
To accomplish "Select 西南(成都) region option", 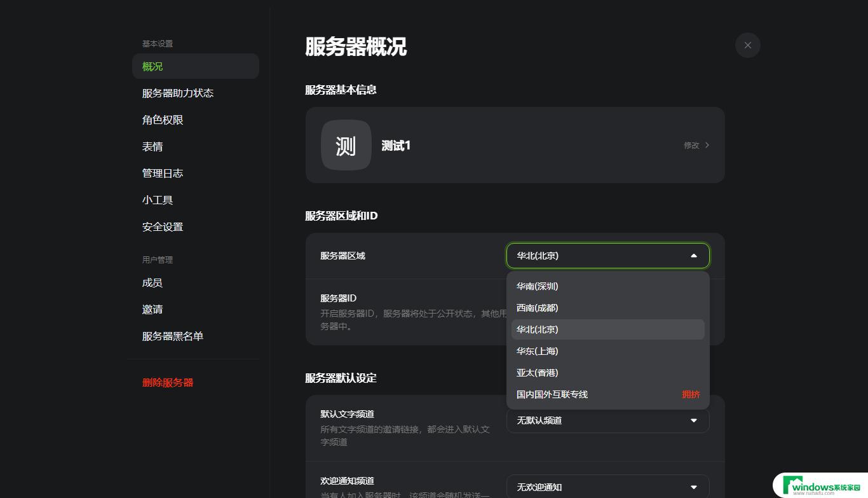I will coord(607,308).
